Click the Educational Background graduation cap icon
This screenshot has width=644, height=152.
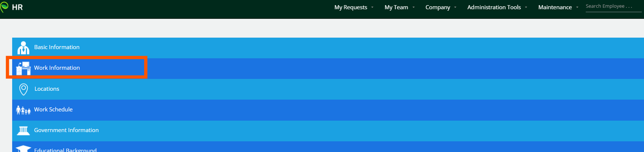(x=23, y=149)
